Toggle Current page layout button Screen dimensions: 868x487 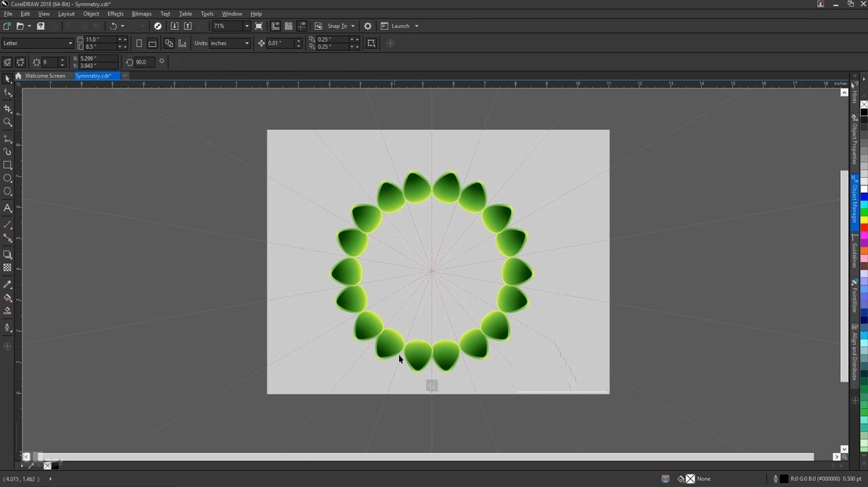183,43
